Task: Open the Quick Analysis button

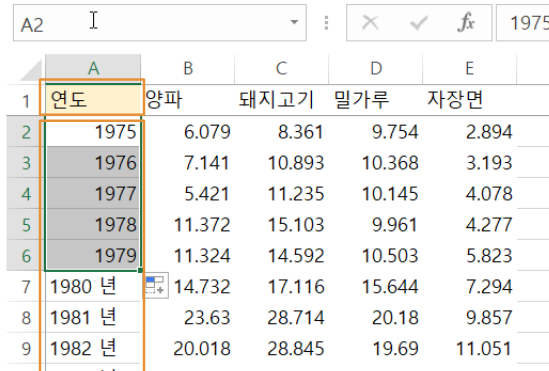Action: tap(155, 285)
